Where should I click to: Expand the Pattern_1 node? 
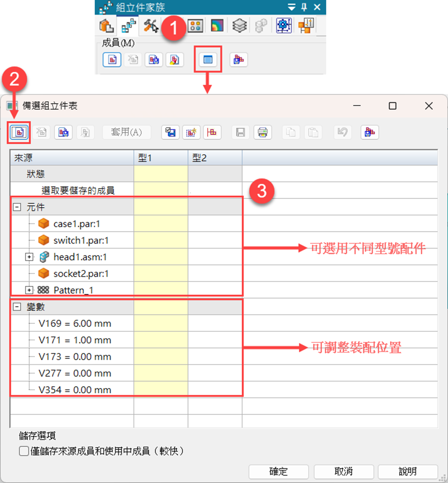click(x=29, y=290)
